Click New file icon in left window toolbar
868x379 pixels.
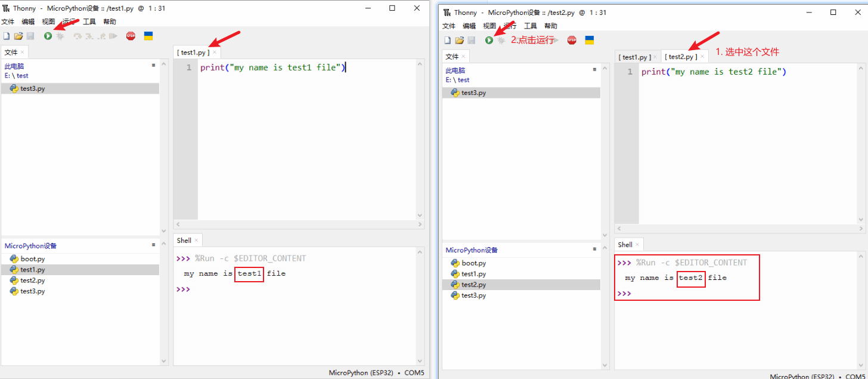(7, 36)
